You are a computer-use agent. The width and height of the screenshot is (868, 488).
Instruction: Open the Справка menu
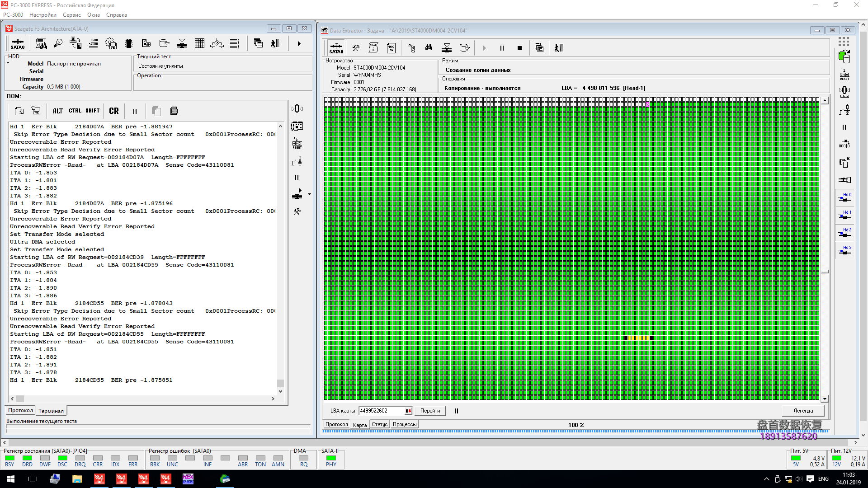pos(116,15)
